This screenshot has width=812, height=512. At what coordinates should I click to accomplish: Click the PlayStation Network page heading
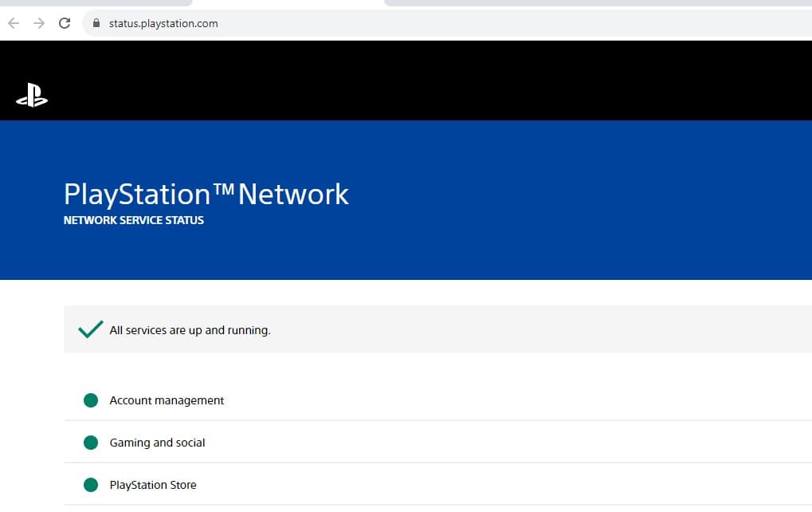tap(206, 193)
